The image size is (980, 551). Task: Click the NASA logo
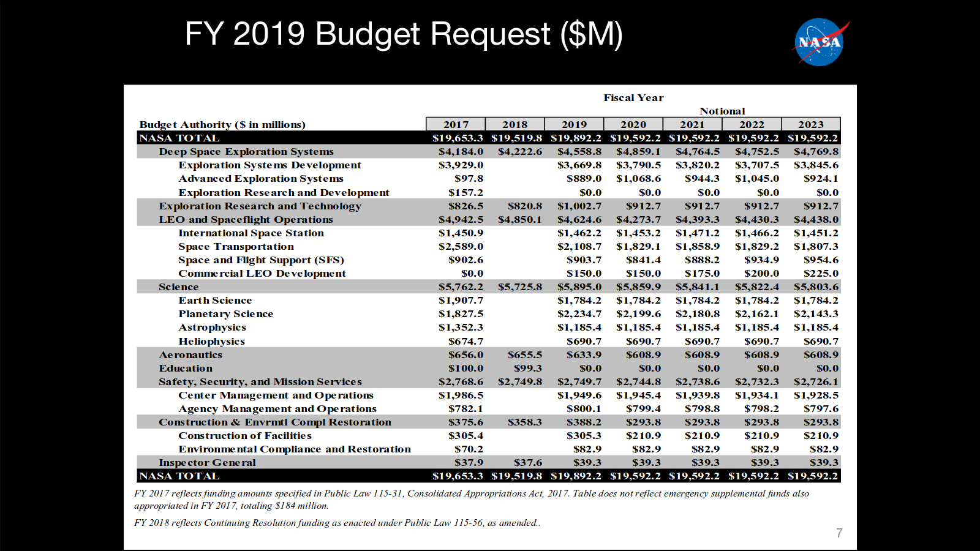coord(821,42)
